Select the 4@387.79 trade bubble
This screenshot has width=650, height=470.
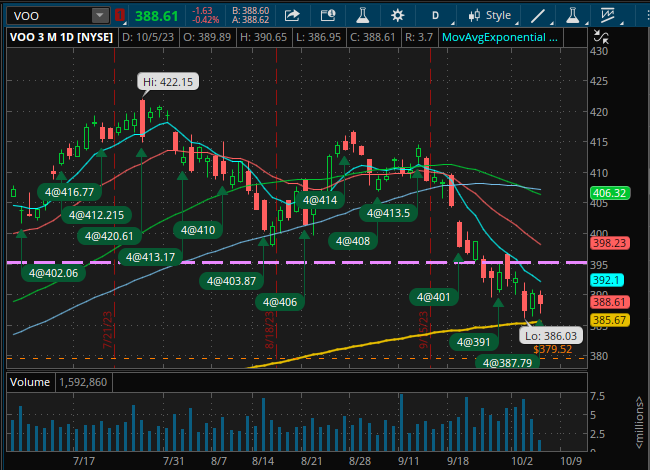[x=507, y=362]
